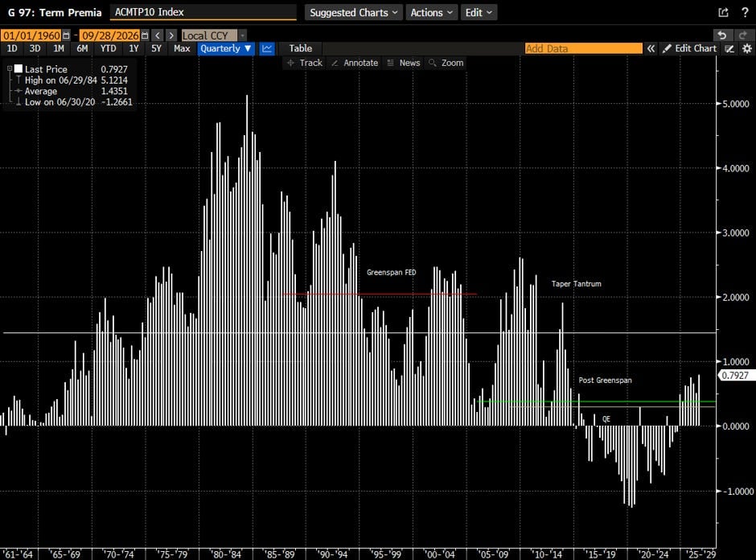The height and width of the screenshot is (560, 756).
Task: Click the Add Data input field
Action: (x=583, y=48)
